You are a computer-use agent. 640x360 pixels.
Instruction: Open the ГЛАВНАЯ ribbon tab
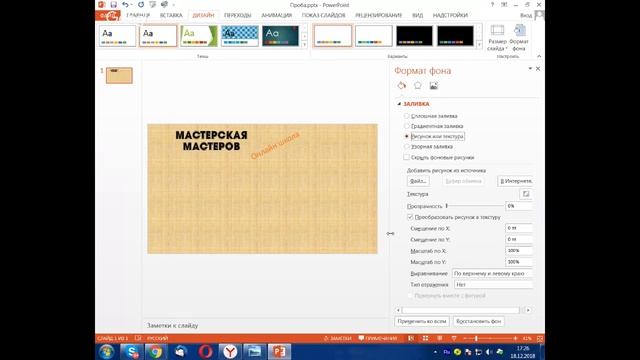point(138,15)
